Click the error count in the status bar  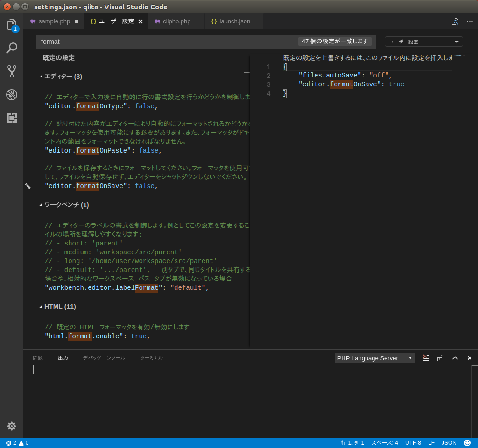(12, 442)
